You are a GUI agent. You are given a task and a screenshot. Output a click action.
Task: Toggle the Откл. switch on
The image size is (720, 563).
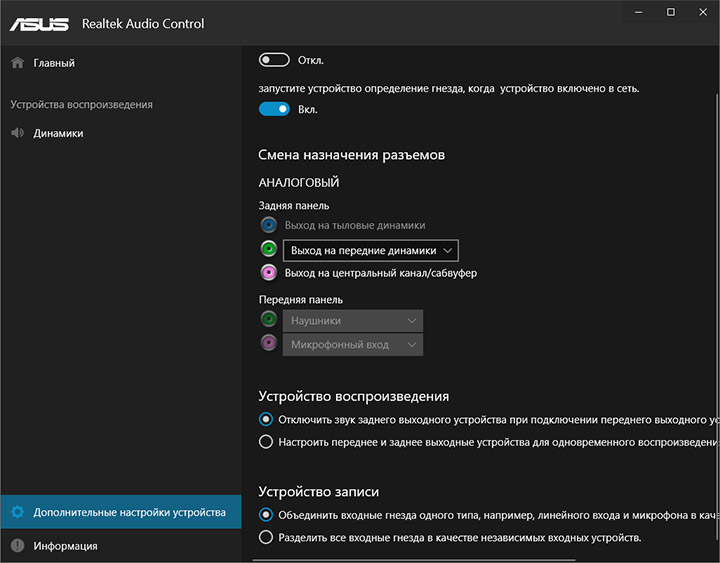point(274,60)
